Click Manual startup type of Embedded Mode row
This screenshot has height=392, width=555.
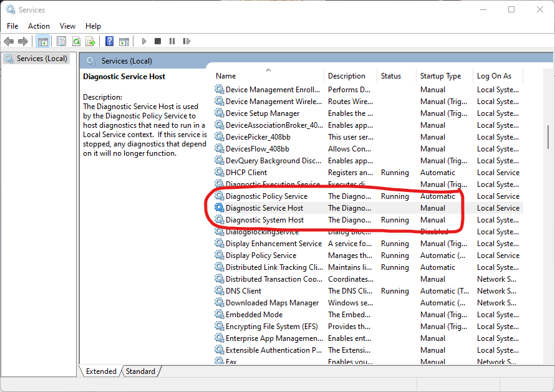(443, 315)
